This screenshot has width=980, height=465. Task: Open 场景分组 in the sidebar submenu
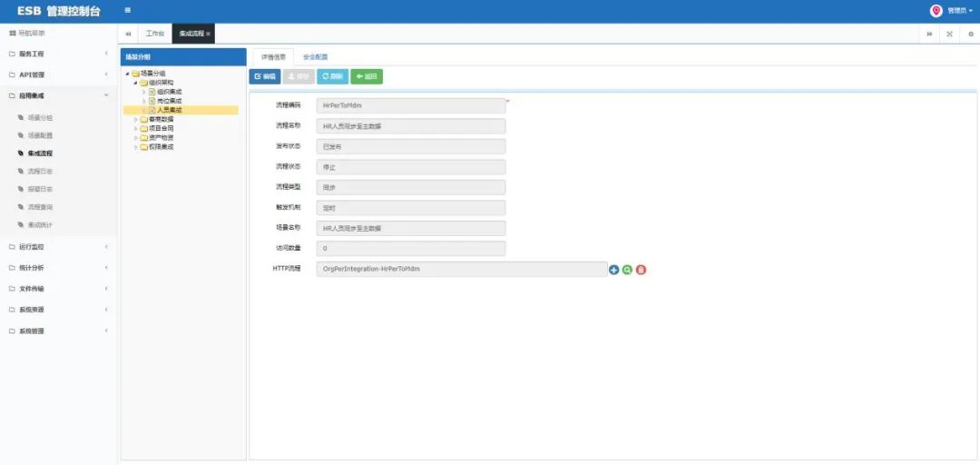(40, 118)
